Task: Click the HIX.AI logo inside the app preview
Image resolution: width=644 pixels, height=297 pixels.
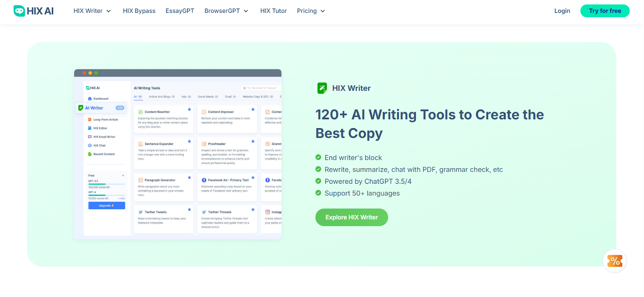Action: pos(93,88)
